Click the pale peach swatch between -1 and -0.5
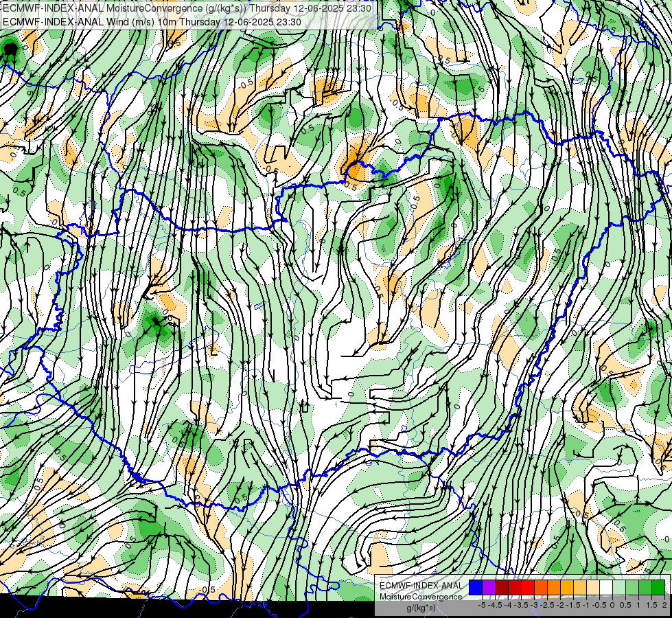This screenshot has width=672, height=618. [593, 587]
